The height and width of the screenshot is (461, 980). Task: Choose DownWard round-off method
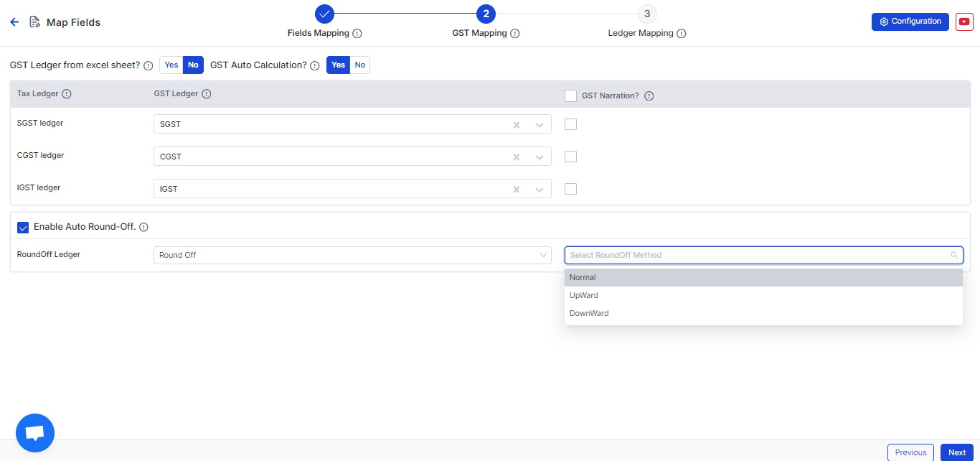[763, 314]
